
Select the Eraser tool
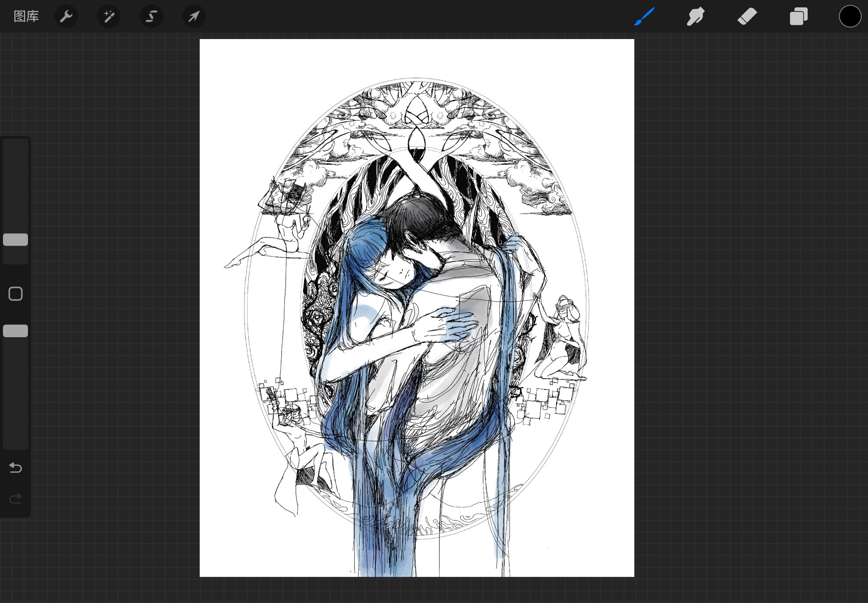(747, 16)
